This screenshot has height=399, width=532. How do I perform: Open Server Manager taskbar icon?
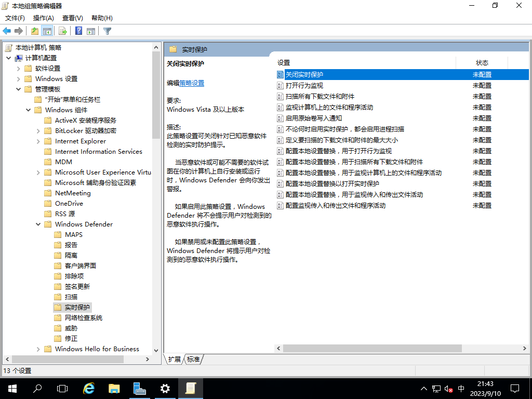point(139,389)
